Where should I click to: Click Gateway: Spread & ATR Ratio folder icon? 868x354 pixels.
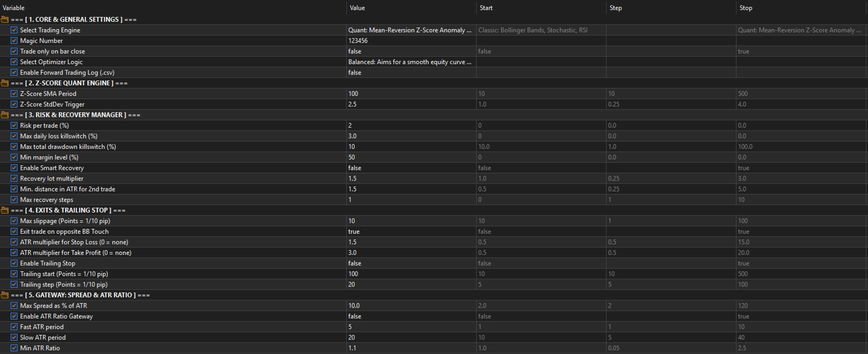(x=5, y=295)
